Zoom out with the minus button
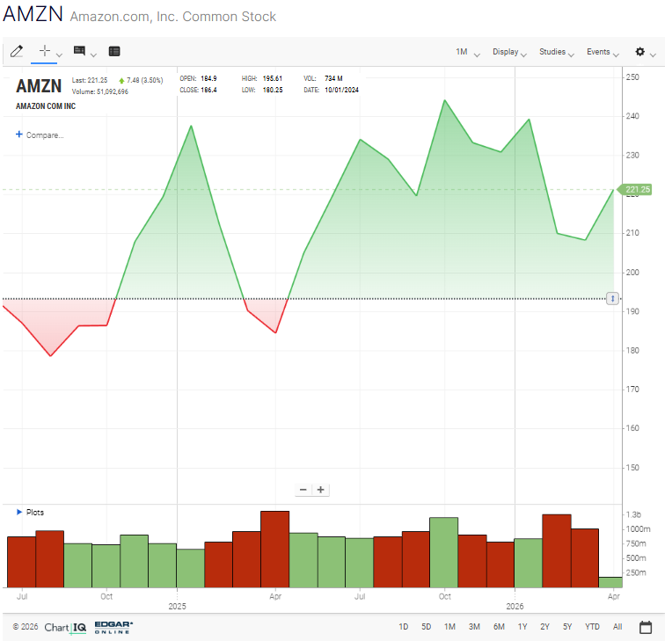Screen dimensions: 672x641 click(303, 490)
